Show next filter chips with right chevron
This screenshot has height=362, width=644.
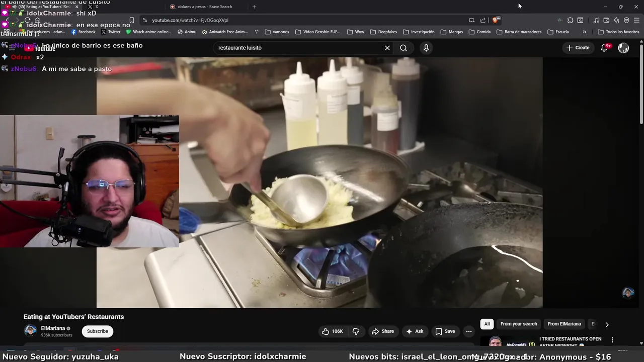click(607, 324)
